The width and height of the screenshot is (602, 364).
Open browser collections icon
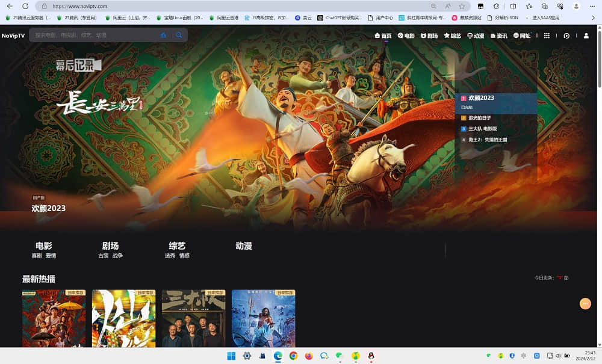click(x=544, y=6)
